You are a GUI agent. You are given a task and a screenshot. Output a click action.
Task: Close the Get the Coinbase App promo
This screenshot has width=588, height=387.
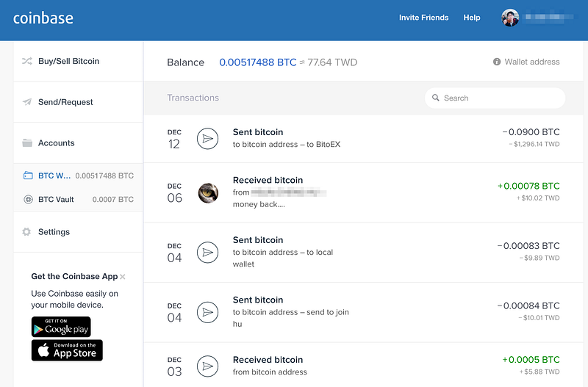point(123,277)
